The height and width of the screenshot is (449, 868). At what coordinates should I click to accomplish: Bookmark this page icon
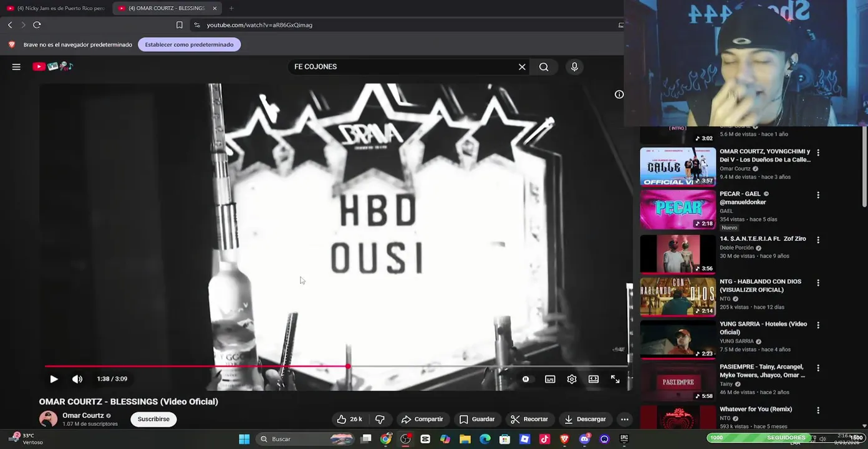point(180,25)
